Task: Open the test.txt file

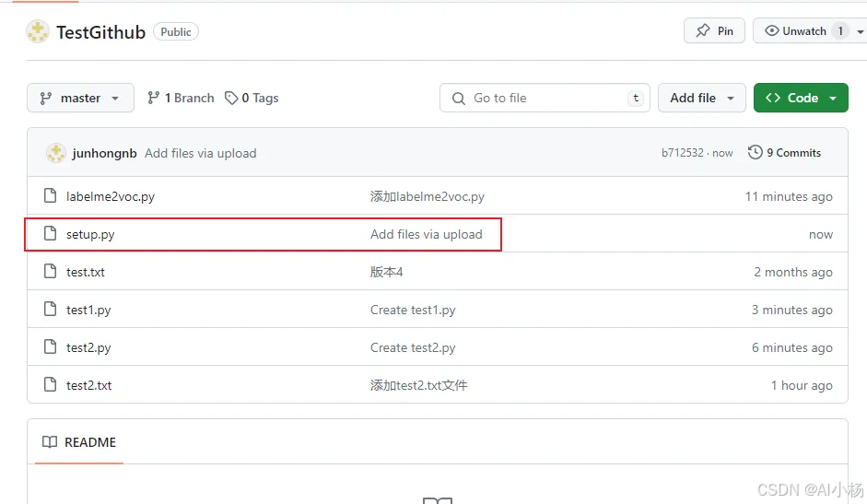Action: click(86, 272)
